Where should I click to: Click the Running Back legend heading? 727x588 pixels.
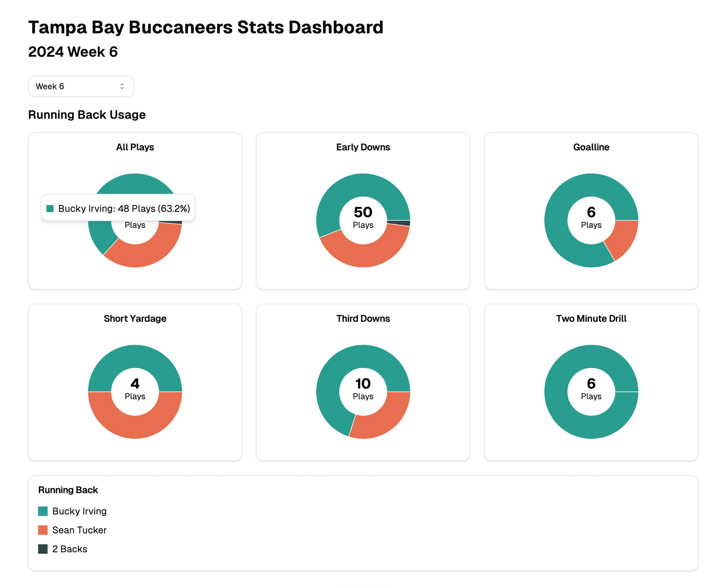coord(68,490)
